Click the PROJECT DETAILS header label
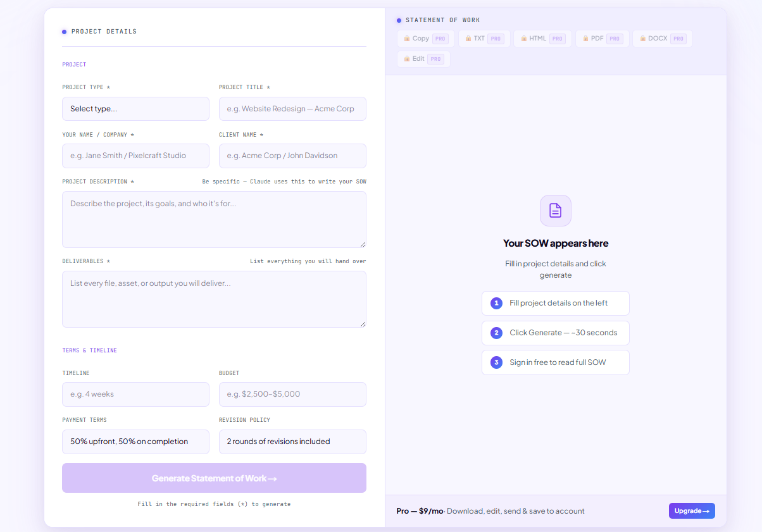This screenshot has height=532, width=762. tap(104, 32)
